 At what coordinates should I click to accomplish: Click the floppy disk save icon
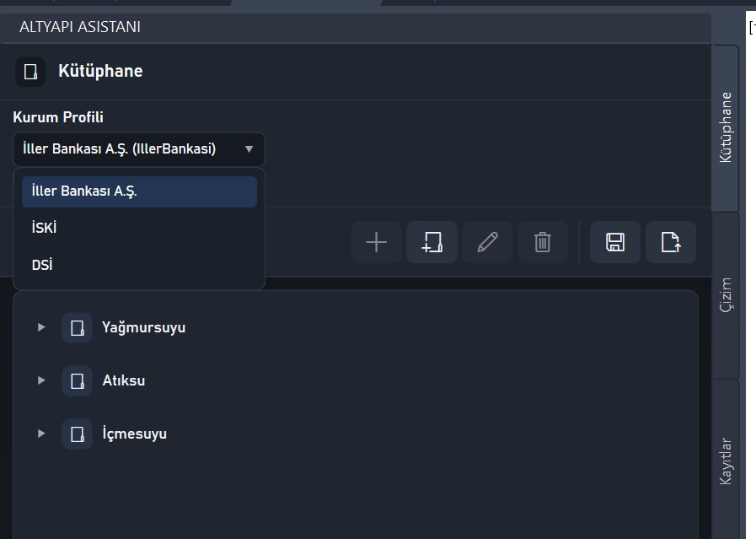click(615, 242)
